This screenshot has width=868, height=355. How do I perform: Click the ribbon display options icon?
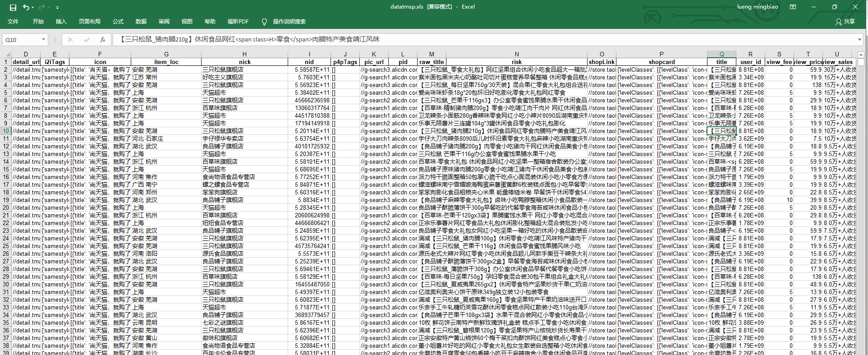click(793, 7)
